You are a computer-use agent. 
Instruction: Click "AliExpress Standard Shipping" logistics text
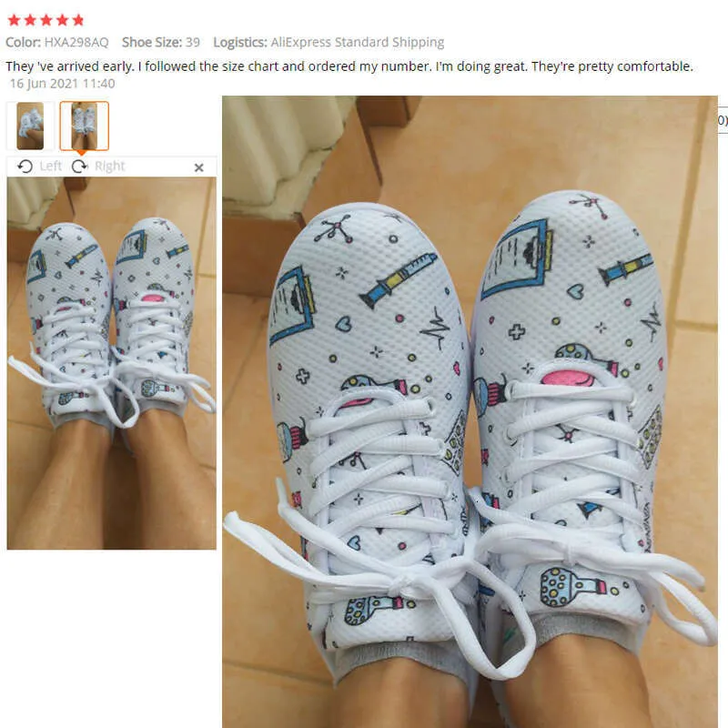pos(358,42)
